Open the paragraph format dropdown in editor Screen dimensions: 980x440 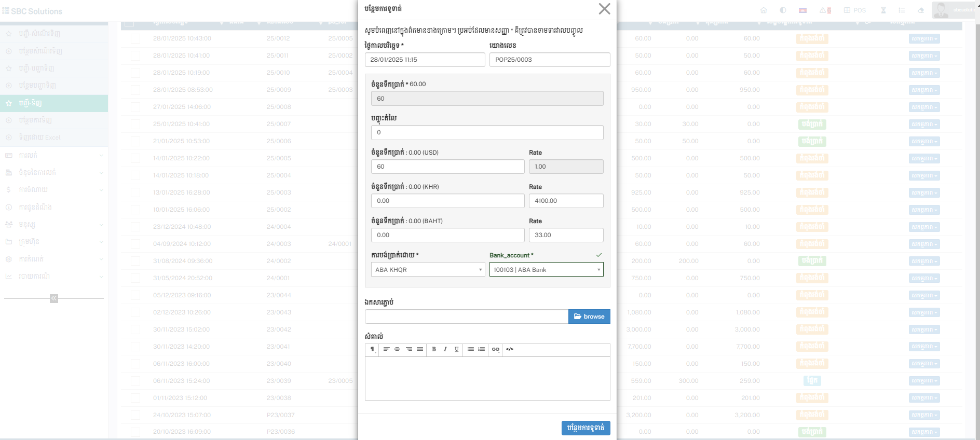click(x=373, y=349)
